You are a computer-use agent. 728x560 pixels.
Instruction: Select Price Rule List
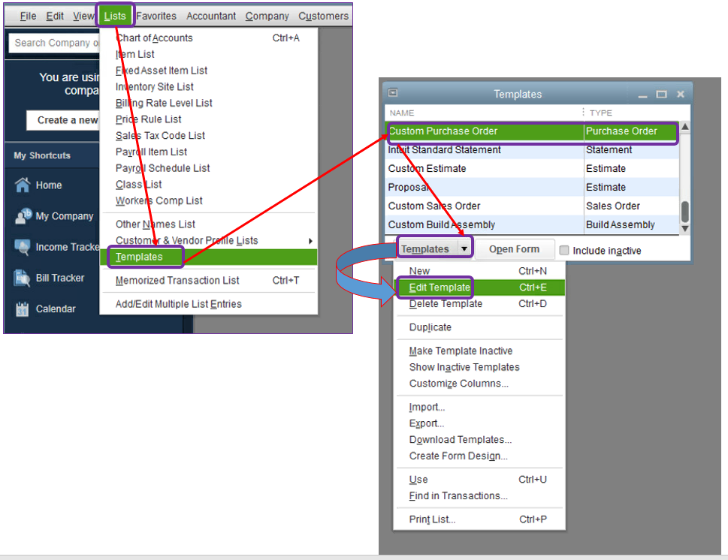[x=209, y=119]
